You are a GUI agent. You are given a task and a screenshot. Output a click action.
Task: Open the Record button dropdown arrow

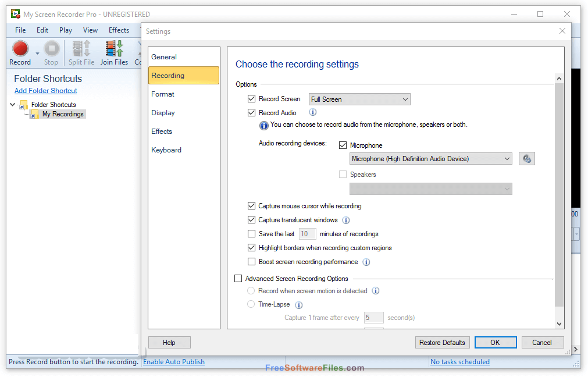coord(37,54)
